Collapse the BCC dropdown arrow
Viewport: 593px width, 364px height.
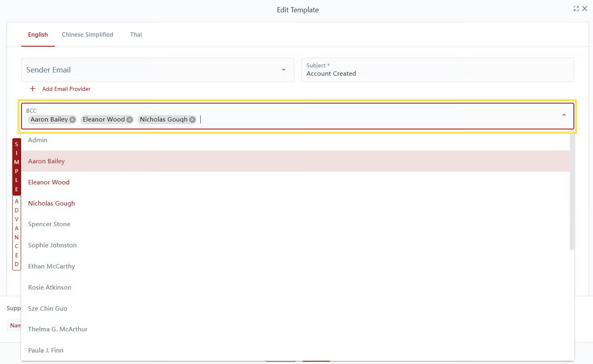564,115
